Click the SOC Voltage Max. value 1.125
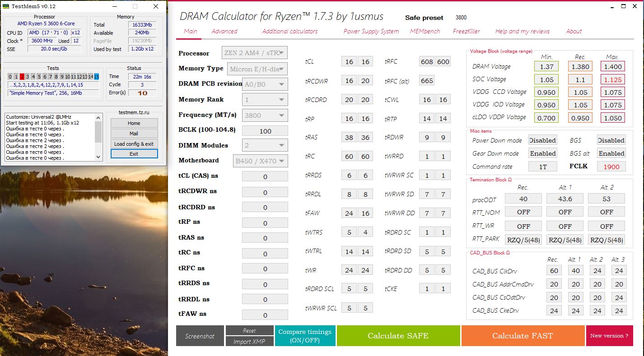The width and height of the screenshot is (644, 356). coord(613,79)
